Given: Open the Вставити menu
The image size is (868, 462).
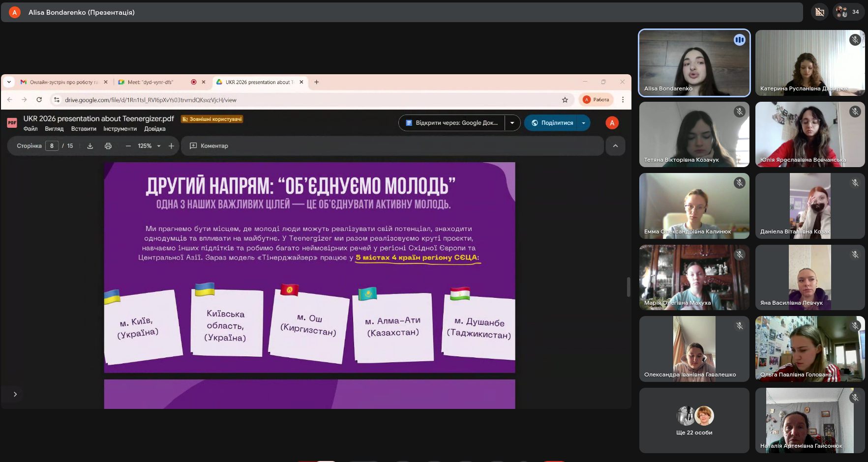Looking at the screenshot, I should point(84,129).
